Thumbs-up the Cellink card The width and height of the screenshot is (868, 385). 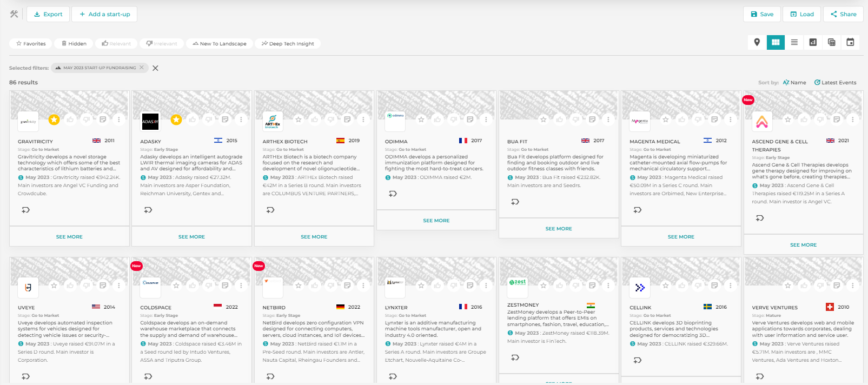tap(682, 286)
